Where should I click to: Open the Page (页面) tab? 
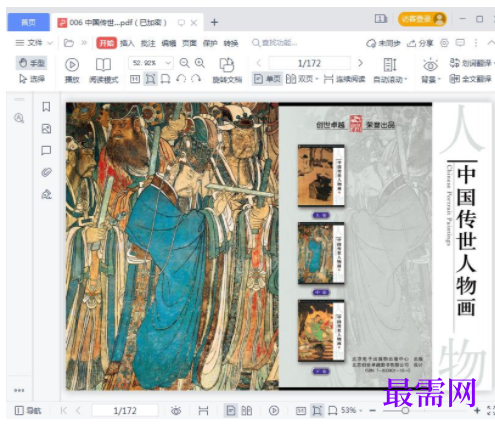189,43
